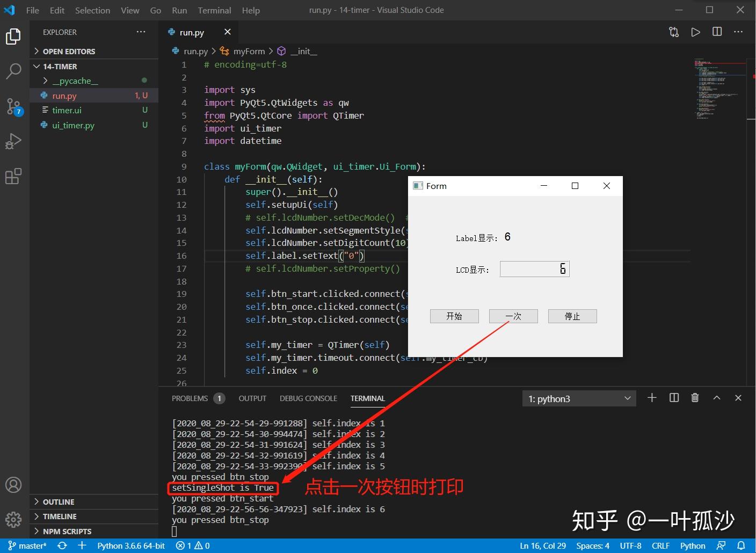Open the Explorer view in activity bar
The image size is (756, 553).
coord(13,37)
